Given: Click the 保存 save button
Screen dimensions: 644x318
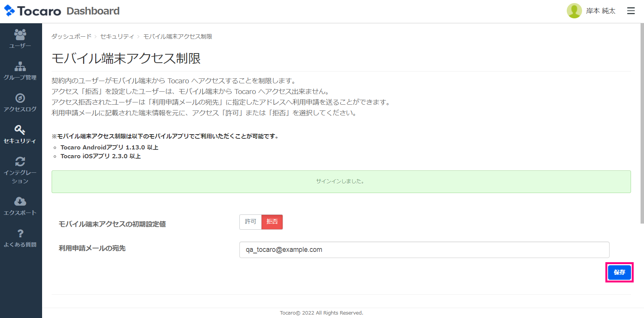Looking at the screenshot, I should point(620,272).
